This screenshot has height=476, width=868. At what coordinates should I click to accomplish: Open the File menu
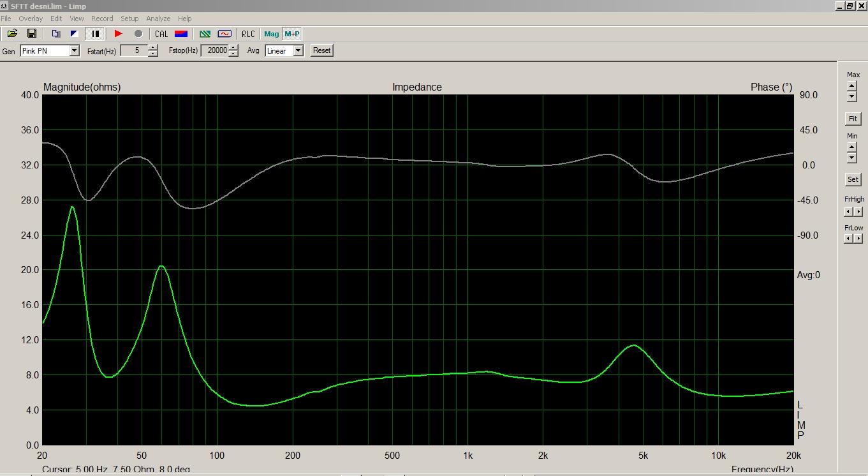6,19
